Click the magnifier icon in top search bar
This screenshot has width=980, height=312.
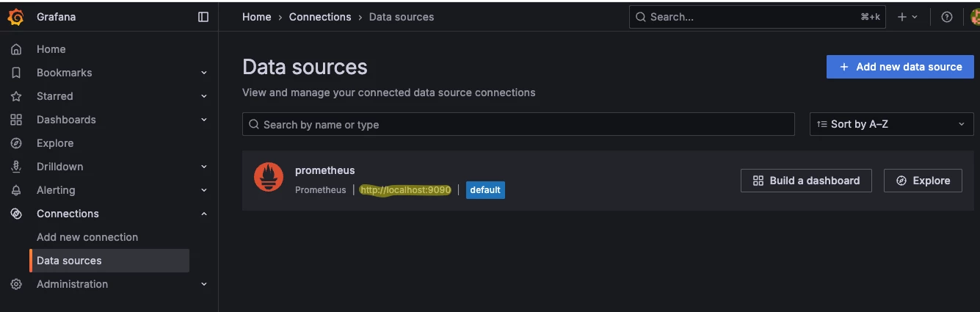[641, 17]
